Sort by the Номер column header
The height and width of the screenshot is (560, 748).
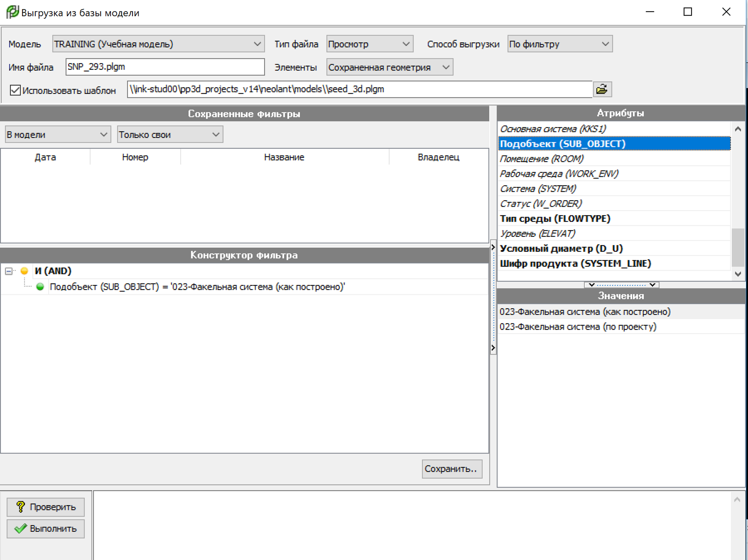pyautogui.click(x=135, y=157)
